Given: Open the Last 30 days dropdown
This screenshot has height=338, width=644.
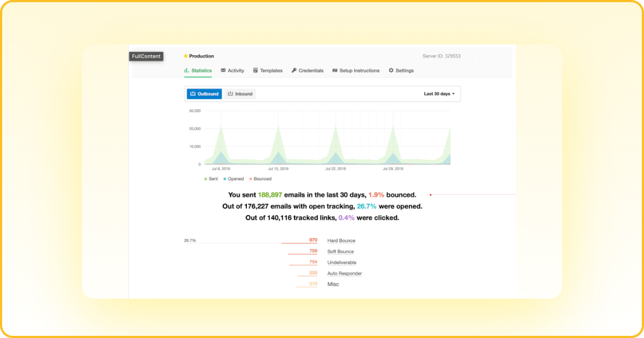Looking at the screenshot, I should pos(439,93).
